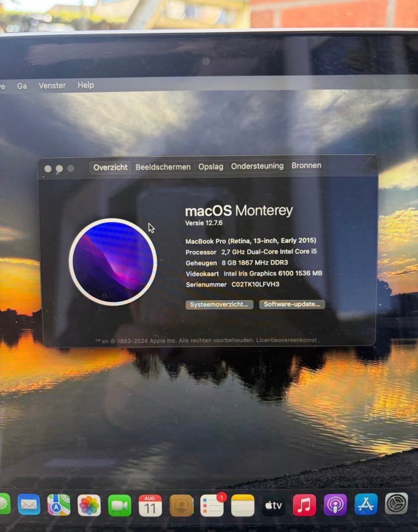Click the processor value 2,7 GHz Dual-Core Intel Core i5
Screen dimensions: 418x532
[x=269, y=251]
